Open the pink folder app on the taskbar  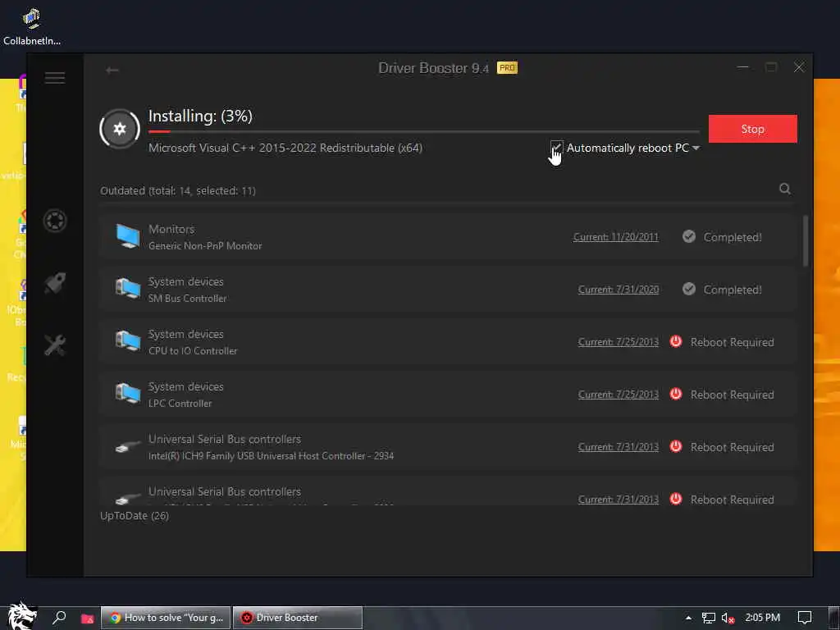(87, 619)
